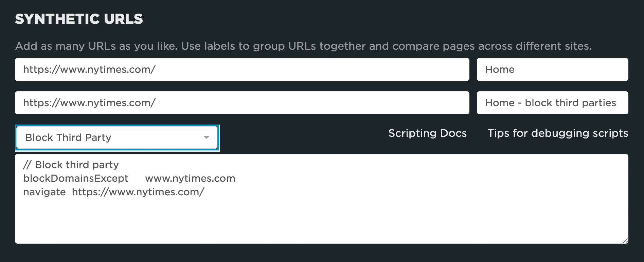Click the URL on the navigate line
This screenshot has height=262, width=644.
point(138,192)
